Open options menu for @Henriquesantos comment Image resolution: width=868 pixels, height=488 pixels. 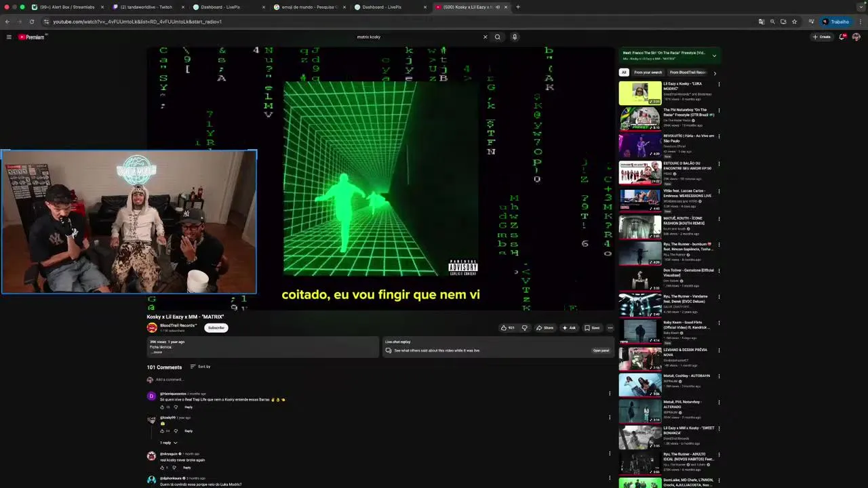coord(609,394)
